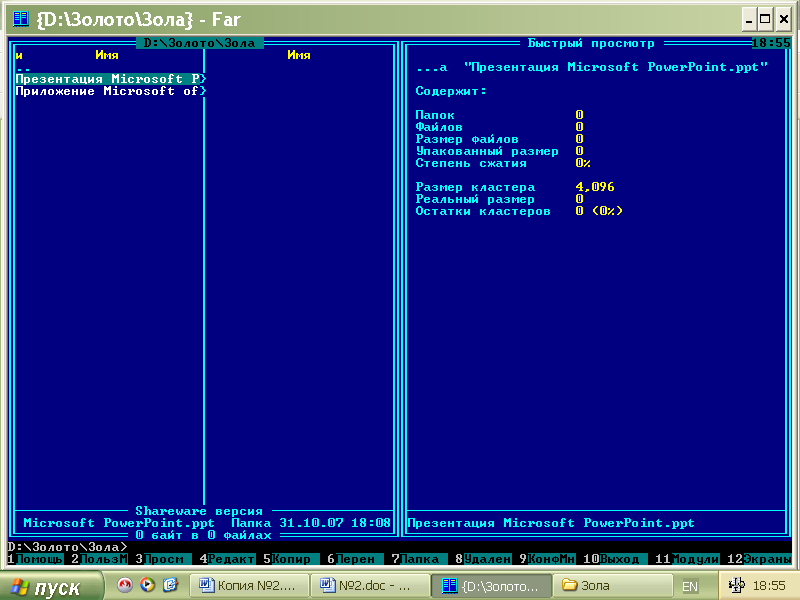
Task: Maximize the Far window
Action: pyautogui.click(x=765, y=19)
